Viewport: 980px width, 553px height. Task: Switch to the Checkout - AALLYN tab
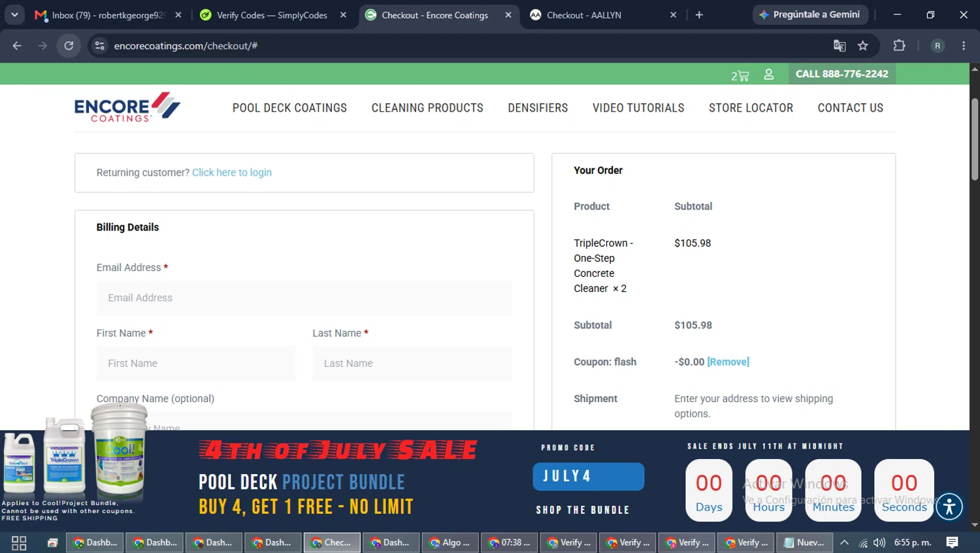pos(602,15)
